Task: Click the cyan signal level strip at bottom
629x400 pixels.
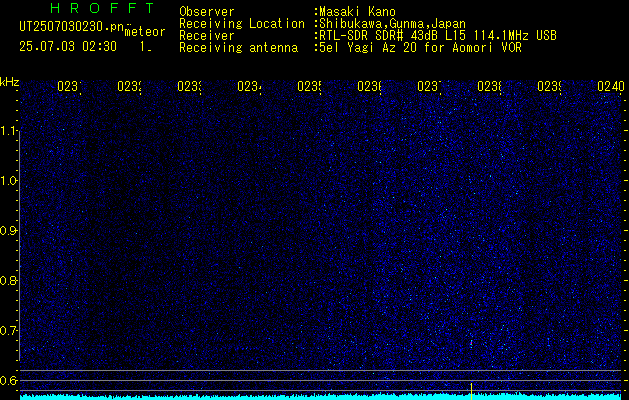Action: (x=321, y=397)
